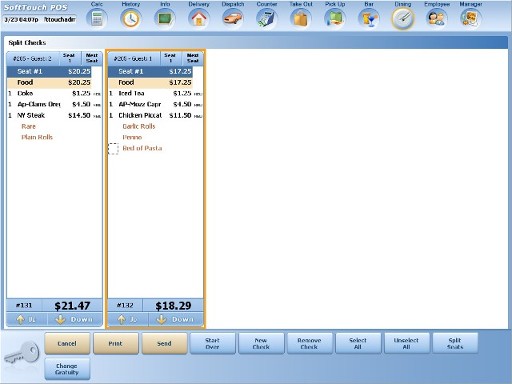
Task: Move check #132 list down with Down arrow
Action: [x=176, y=319]
